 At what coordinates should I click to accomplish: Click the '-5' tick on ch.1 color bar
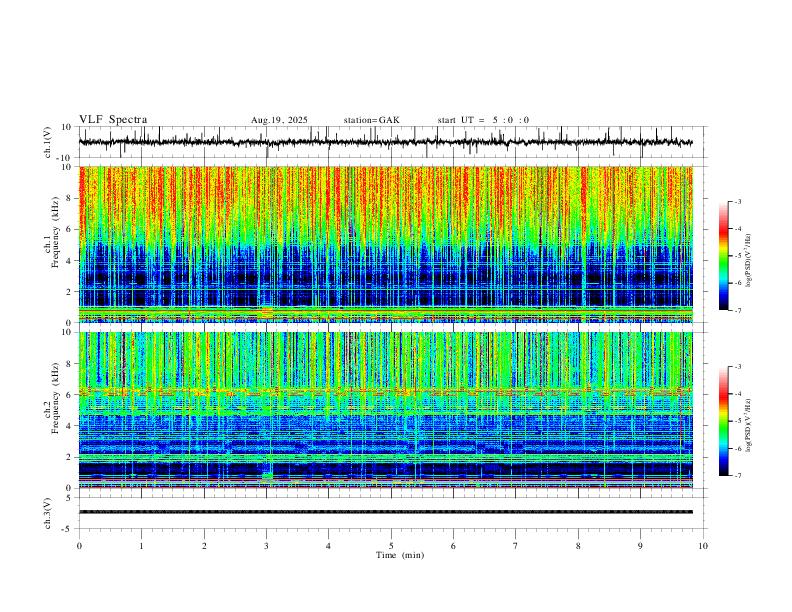[738, 256]
